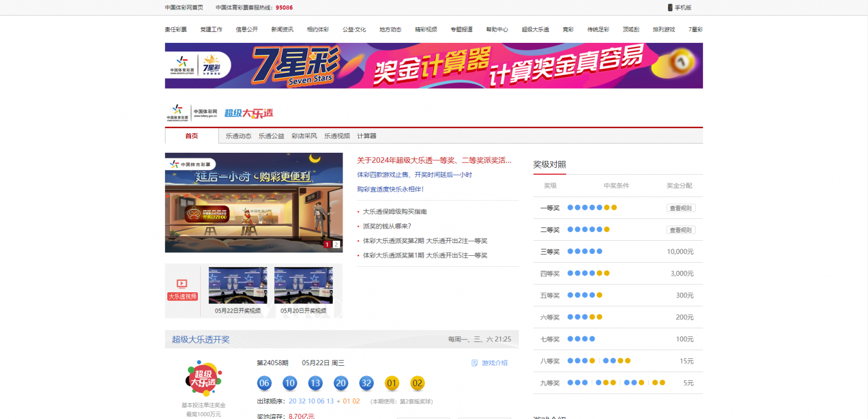This screenshot has height=419, width=868.
Task: Open the 传统足彩 menu item
Action: 598,30
